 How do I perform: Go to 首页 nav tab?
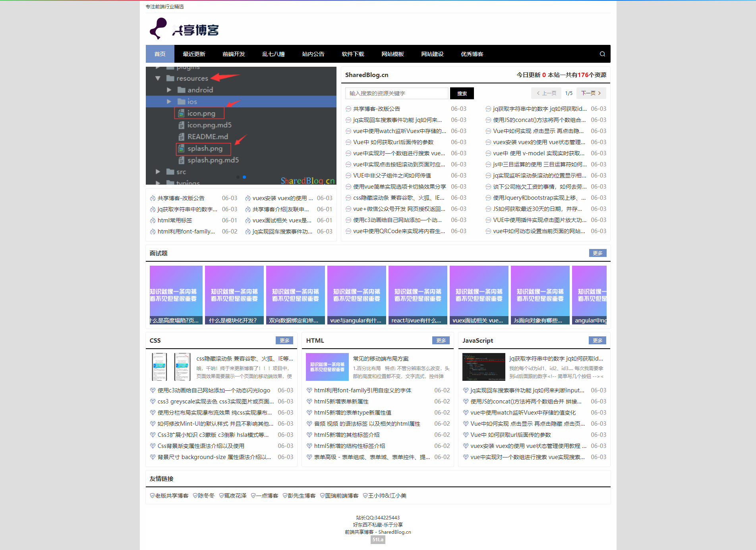tap(160, 54)
